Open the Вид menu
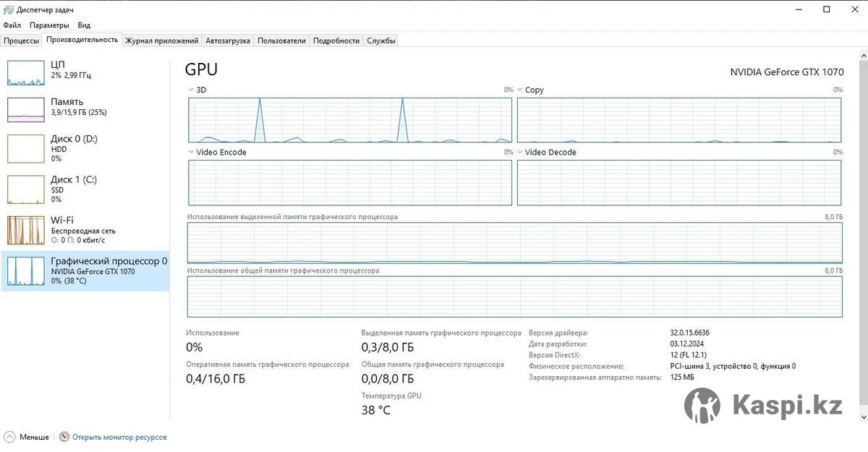This screenshot has height=452, width=868. point(84,25)
